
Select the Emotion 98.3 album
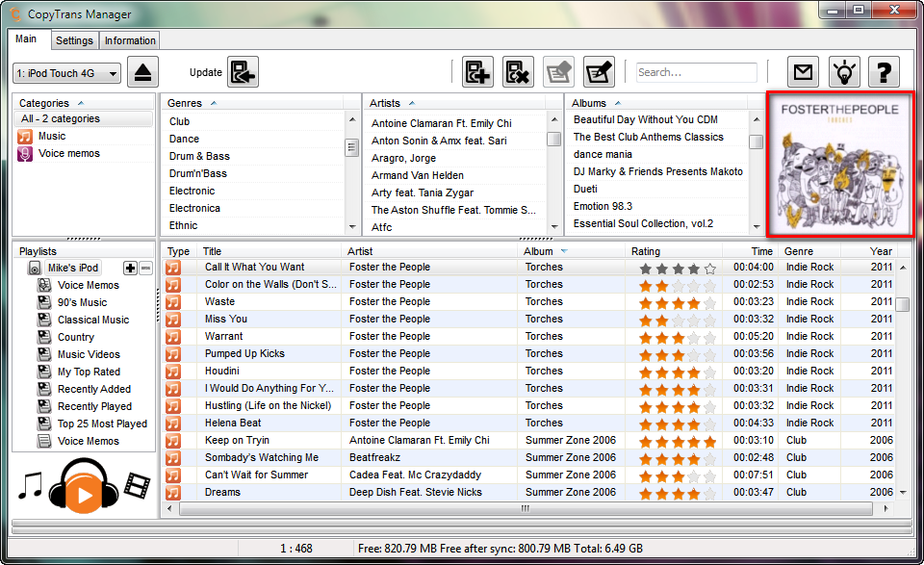(x=603, y=206)
